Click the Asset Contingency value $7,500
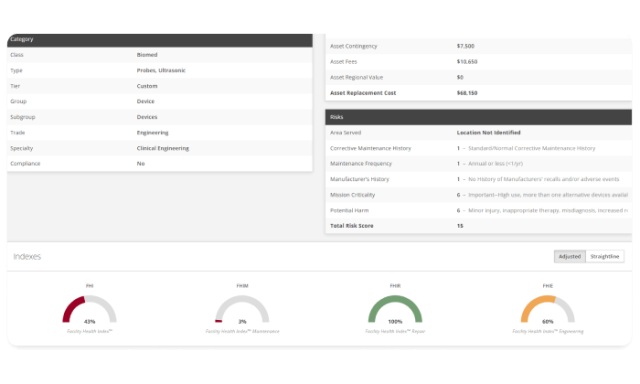 pos(465,46)
